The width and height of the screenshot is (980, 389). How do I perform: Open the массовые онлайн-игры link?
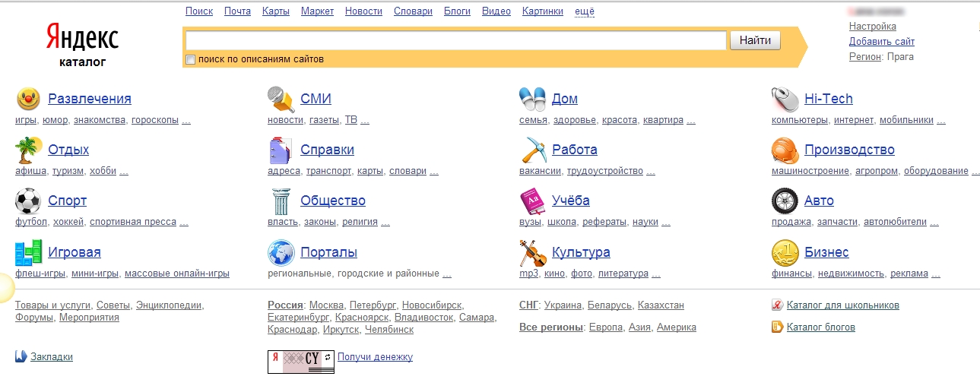177,274
